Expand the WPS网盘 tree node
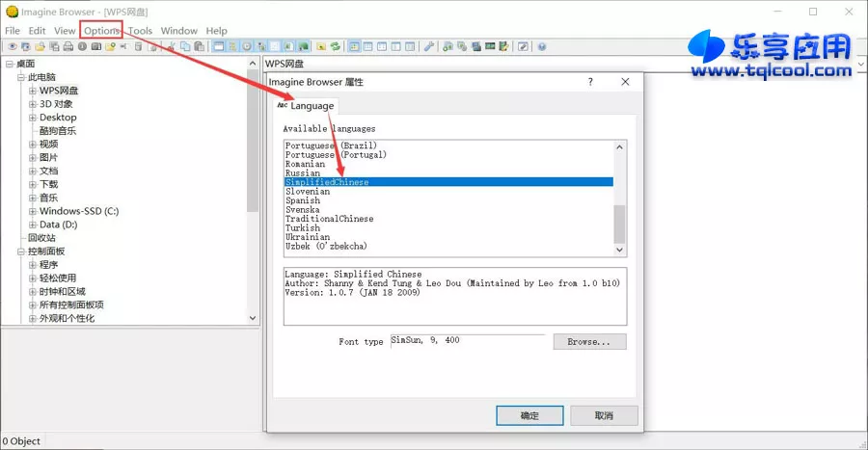 (32, 91)
